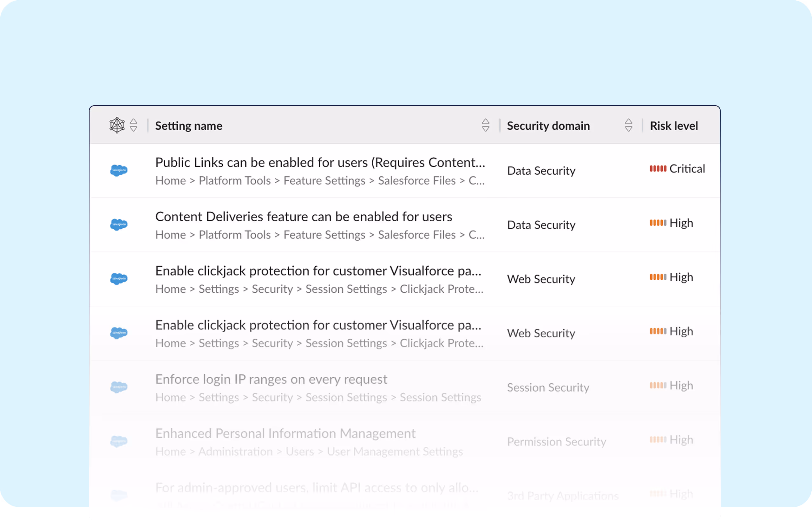The width and height of the screenshot is (812, 520).
Task: Click Salesforce icon in Public Links row
Action: (119, 170)
